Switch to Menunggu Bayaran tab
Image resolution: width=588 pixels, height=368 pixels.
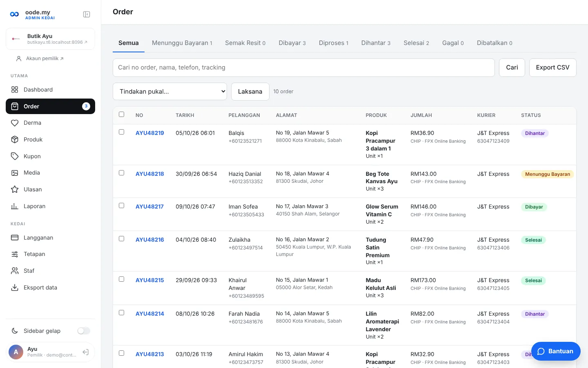[x=182, y=43]
